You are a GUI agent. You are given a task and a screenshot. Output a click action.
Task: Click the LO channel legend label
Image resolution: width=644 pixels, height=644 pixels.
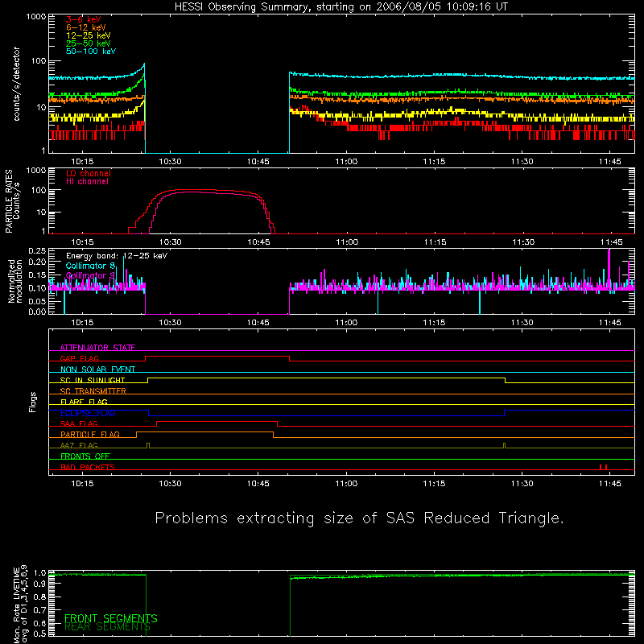[x=89, y=173]
